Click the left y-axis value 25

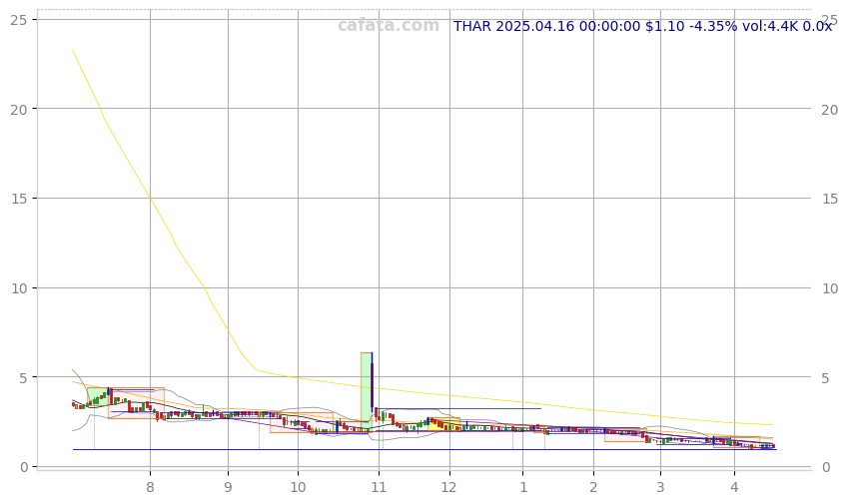(x=19, y=20)
